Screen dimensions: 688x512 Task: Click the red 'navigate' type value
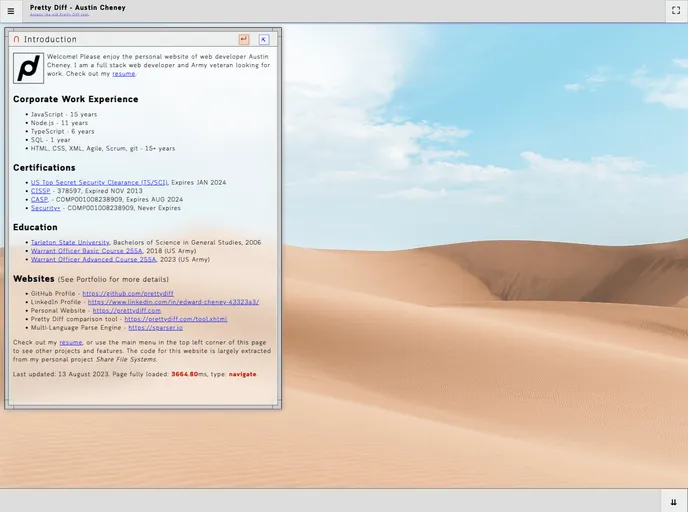(242, 374)
